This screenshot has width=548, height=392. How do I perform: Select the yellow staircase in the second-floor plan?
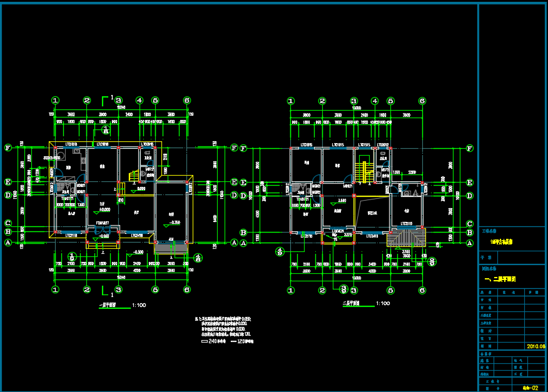click(x=364, y=172)
